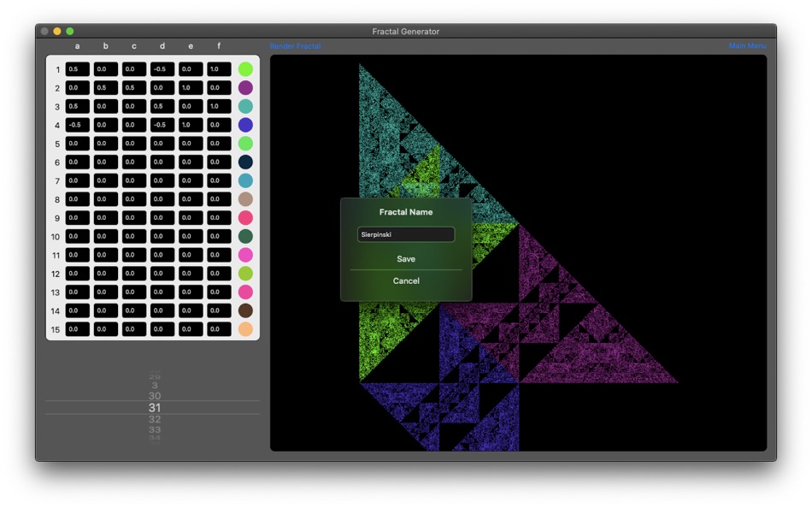Image resolution: width=812 pixels, height=508 pixels.
Task: Click the column header labeled a
Action: pos(77,46)
